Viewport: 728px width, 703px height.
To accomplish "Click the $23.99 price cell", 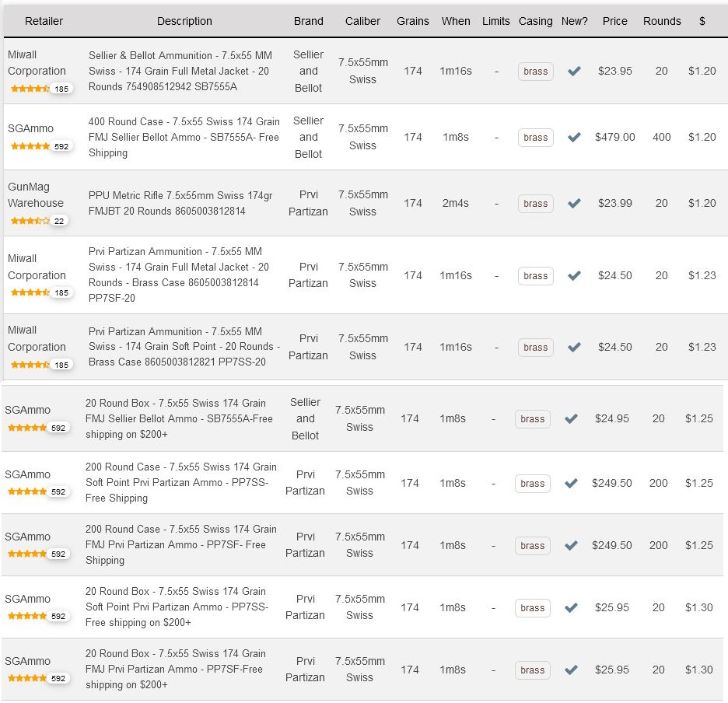I will [614, 203].
